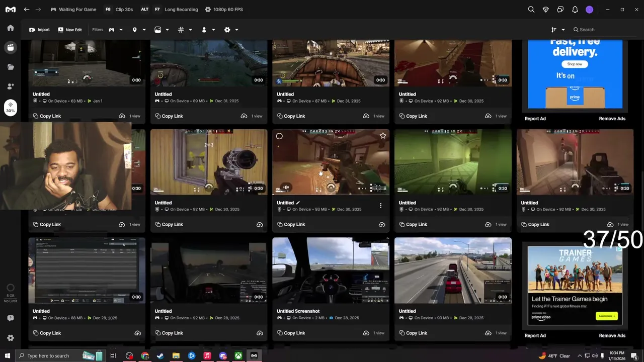Star the hovered Dec 30 clip
644x362 pixels.
(x=383, y=136)
